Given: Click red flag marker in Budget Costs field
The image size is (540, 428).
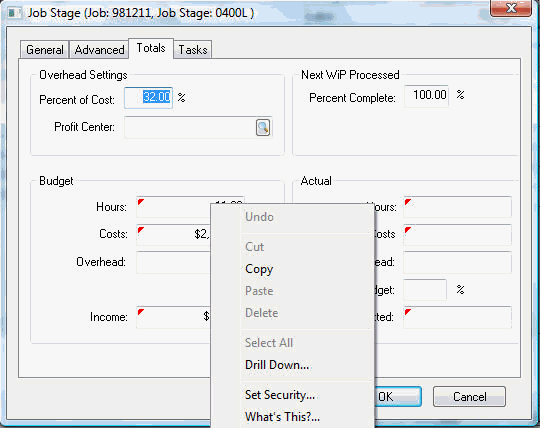Looking at the screenshot, I should coord(141,230).
